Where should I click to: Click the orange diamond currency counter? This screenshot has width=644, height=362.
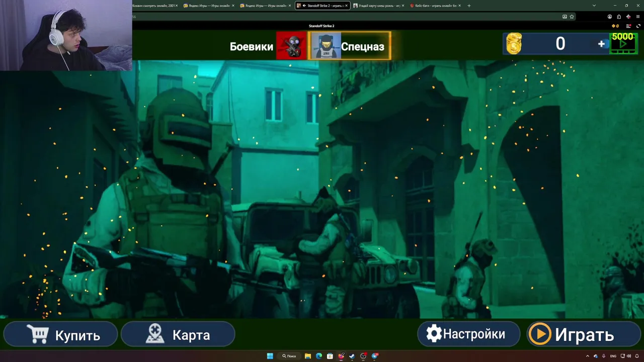[615, 26]
